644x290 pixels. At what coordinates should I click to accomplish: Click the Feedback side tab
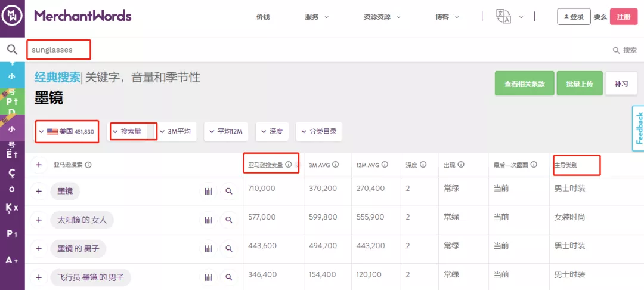point(638,128)
